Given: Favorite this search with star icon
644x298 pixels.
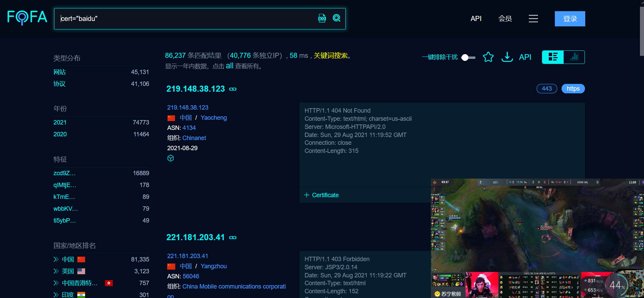Looking at the screenshot, I should pos(488,57).
